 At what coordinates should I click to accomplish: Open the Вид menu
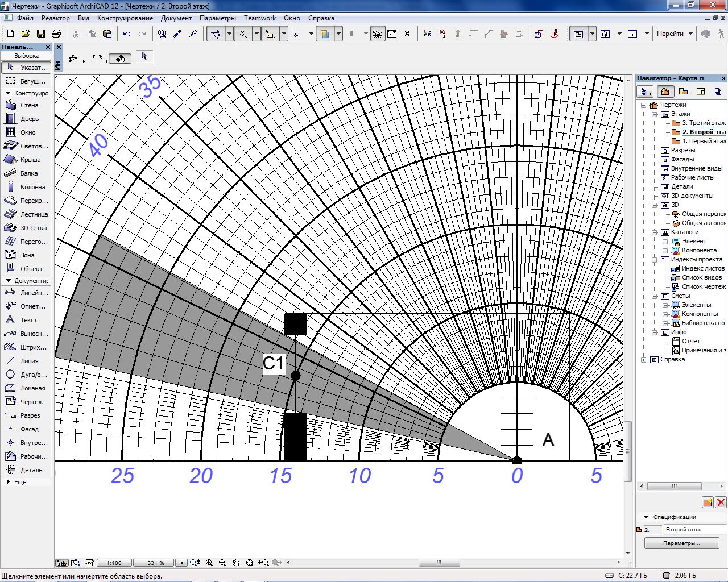point(84,18)
